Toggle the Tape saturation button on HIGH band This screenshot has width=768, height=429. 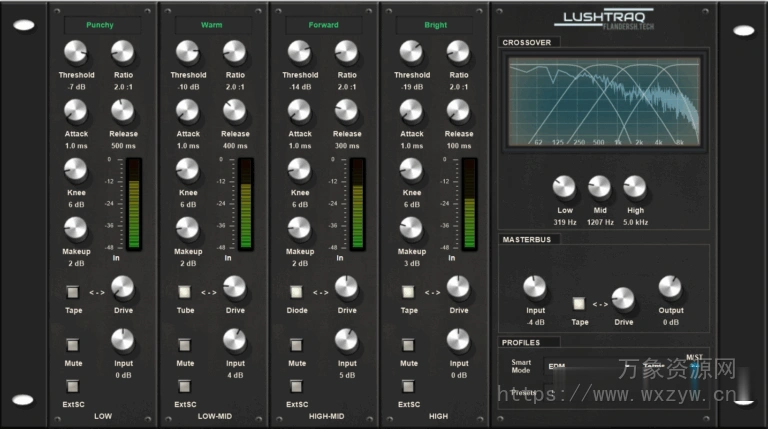(408, 292)
